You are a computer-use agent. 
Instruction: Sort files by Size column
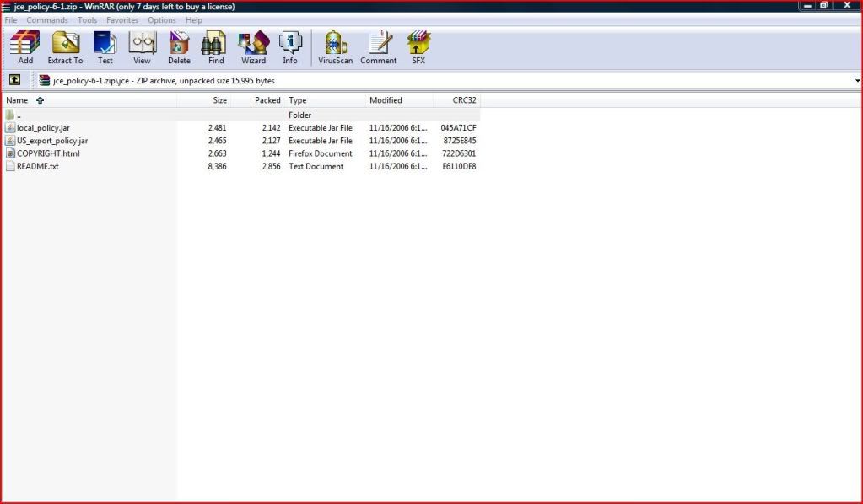click(203, 100)
